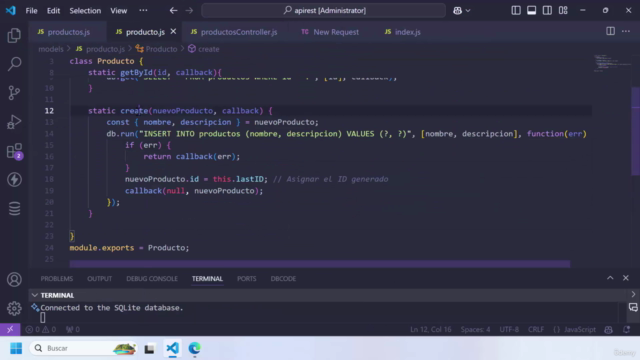Open the PORTS panel tab
The image size is (640, 360).
247,279
